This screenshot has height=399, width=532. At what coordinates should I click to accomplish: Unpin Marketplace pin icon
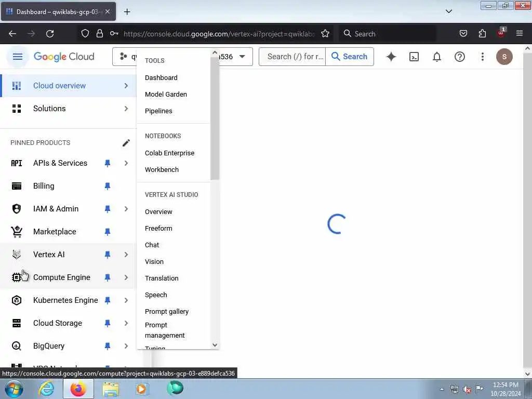pyautogui.click(x=107, y=232)
